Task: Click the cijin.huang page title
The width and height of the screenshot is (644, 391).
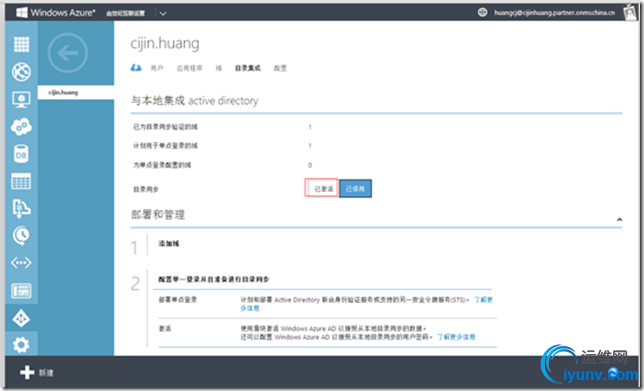Action: 165,44
